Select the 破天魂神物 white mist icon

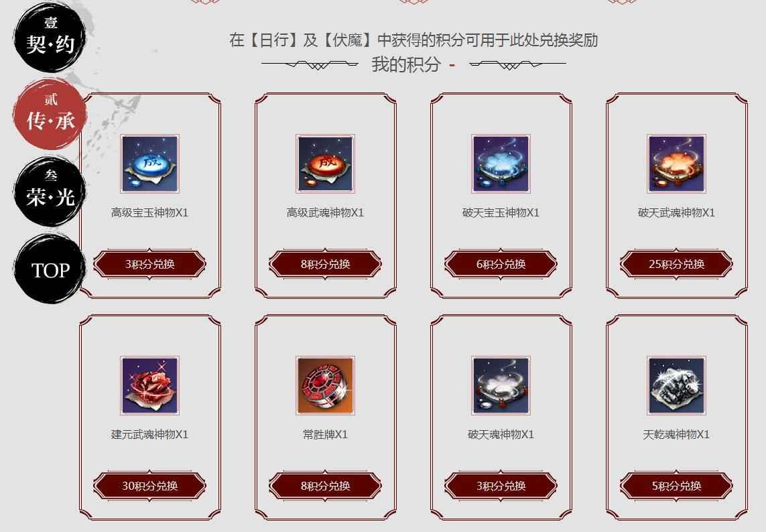click(501, 385)
